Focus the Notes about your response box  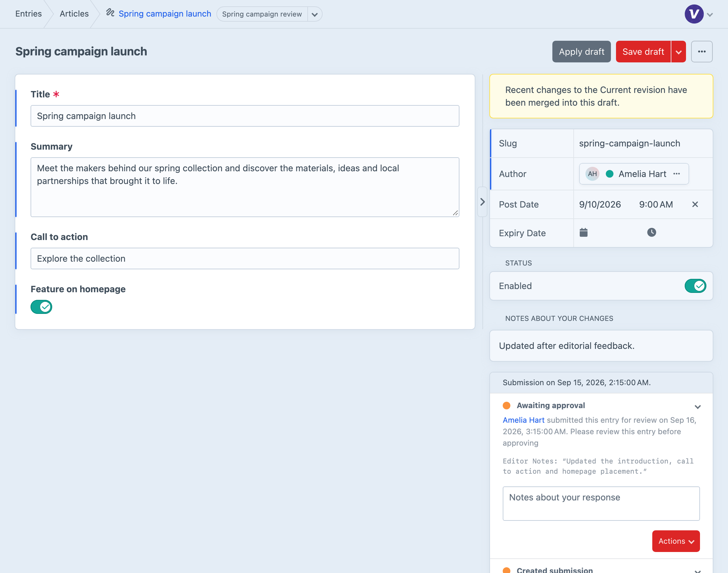[601, 504]
